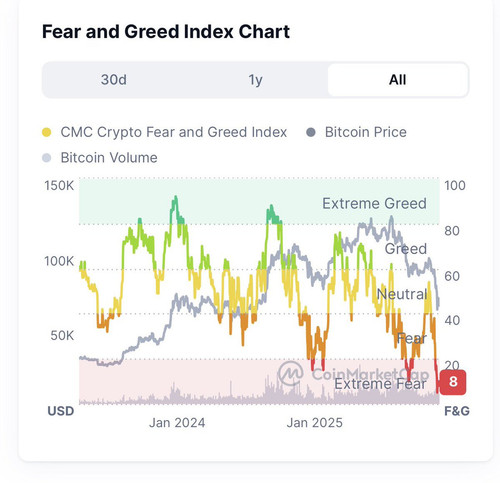
Task: Switch to the 30d time range tab
Action: 114,80
